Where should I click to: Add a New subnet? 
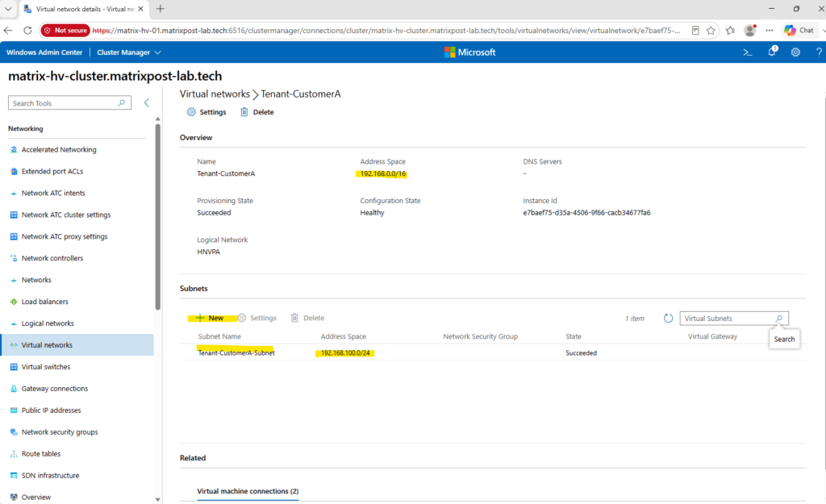point(210,318)
